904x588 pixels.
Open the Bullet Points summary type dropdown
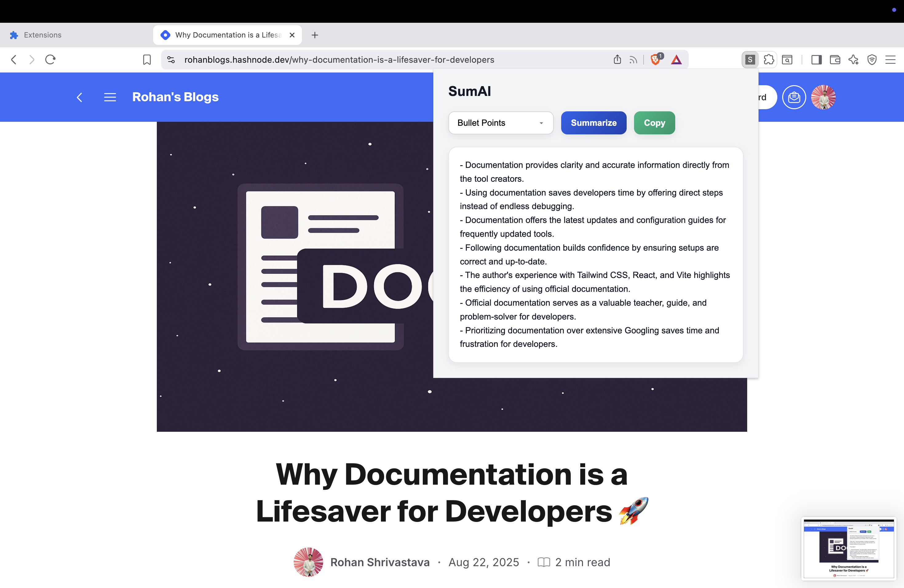click(x=500, y=123)
